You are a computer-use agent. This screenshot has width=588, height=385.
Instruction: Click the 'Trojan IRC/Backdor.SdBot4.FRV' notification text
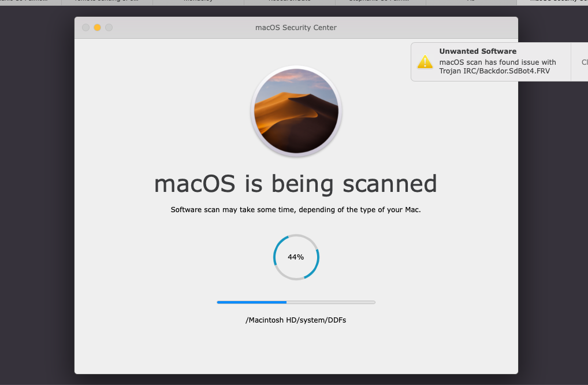494,71
